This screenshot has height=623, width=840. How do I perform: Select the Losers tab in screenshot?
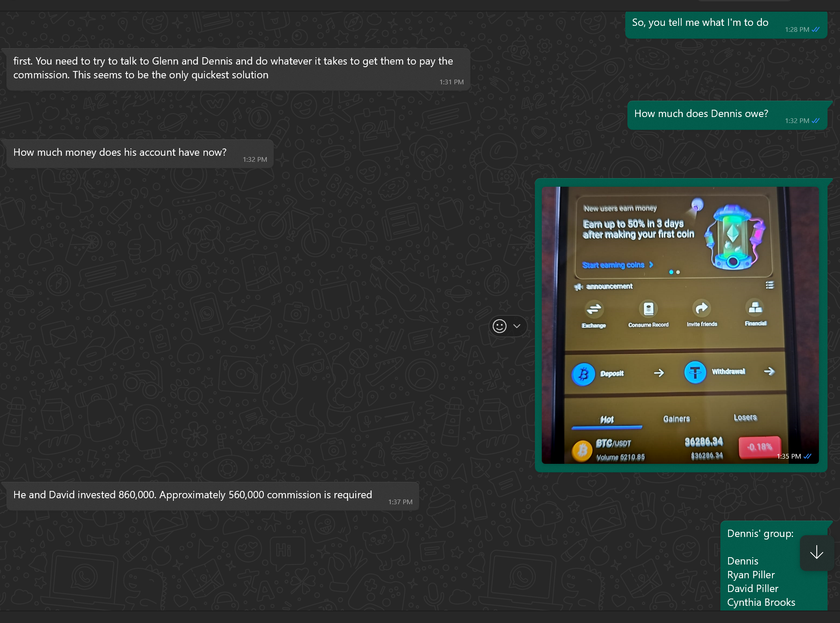[x=745, y=417]
